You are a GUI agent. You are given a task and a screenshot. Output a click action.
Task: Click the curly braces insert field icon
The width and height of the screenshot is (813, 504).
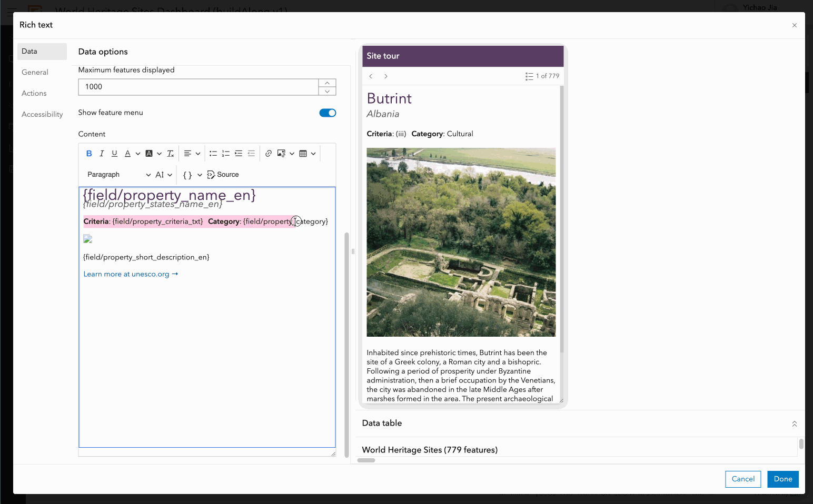pyautogui.click(x=187, y=175)
